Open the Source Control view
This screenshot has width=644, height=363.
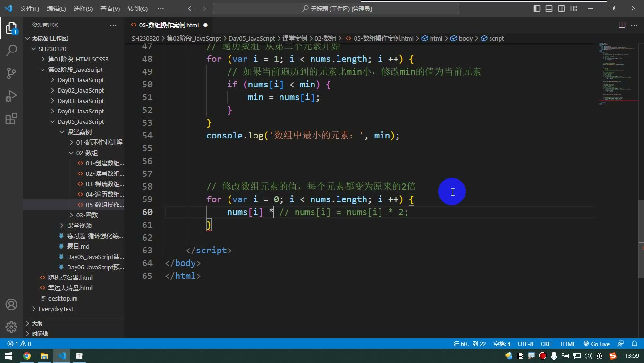[x=11, y=73]
